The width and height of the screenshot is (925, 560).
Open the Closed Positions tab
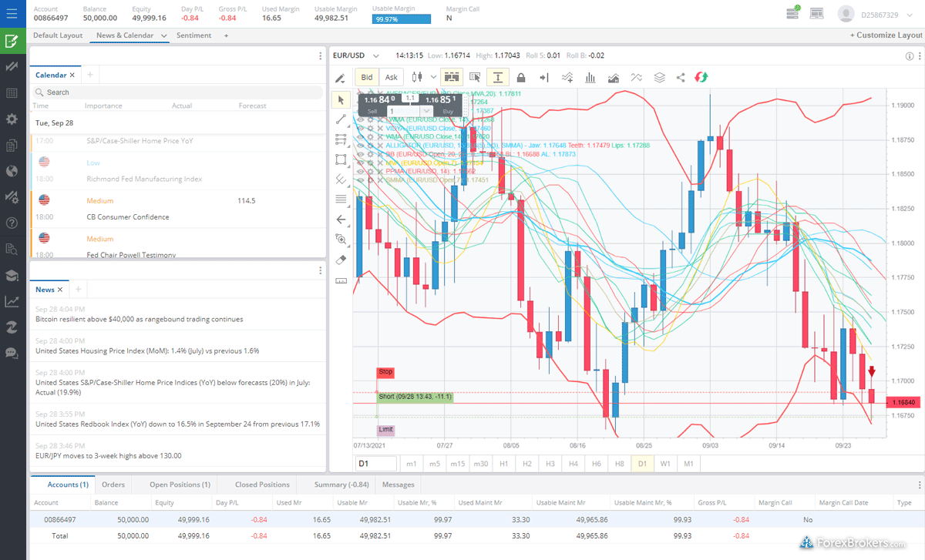pyautogui.click(x=263, y=485)
